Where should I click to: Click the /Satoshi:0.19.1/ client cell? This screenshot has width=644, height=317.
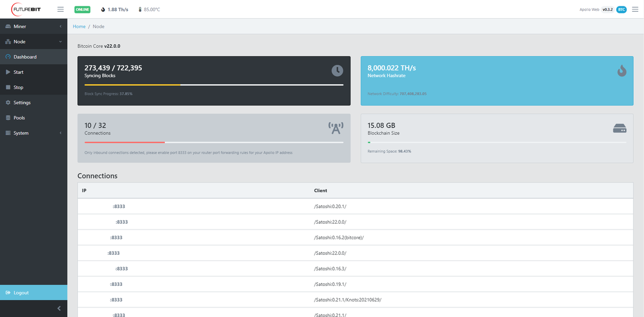pos(330,284)
